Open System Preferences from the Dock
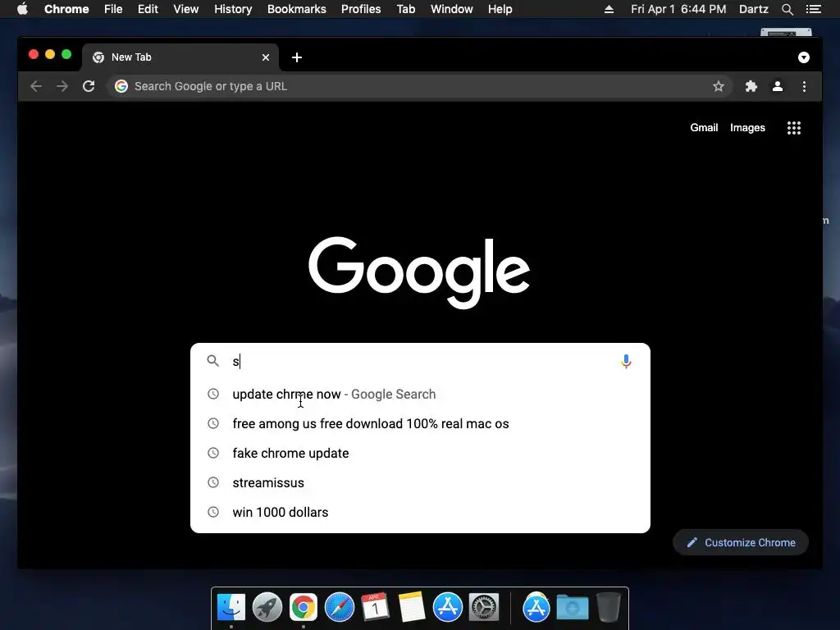840x630 pixels. [484, 608]
